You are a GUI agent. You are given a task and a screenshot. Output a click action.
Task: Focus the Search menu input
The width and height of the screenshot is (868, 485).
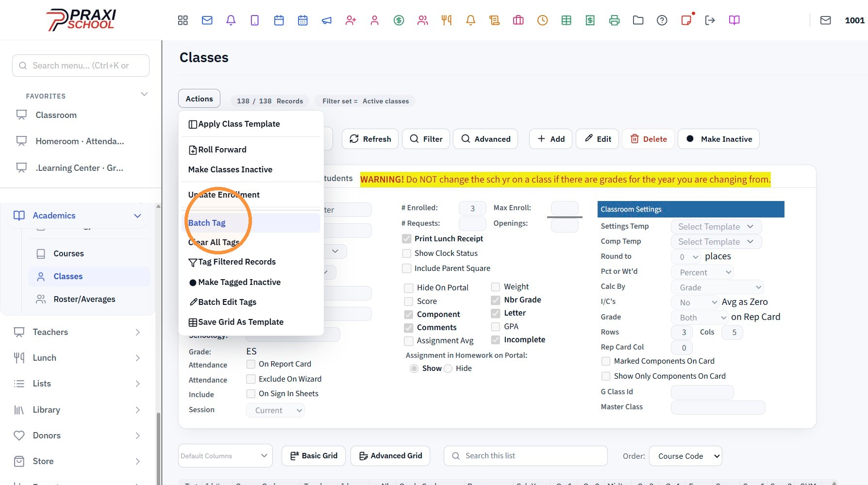(81, 66)
